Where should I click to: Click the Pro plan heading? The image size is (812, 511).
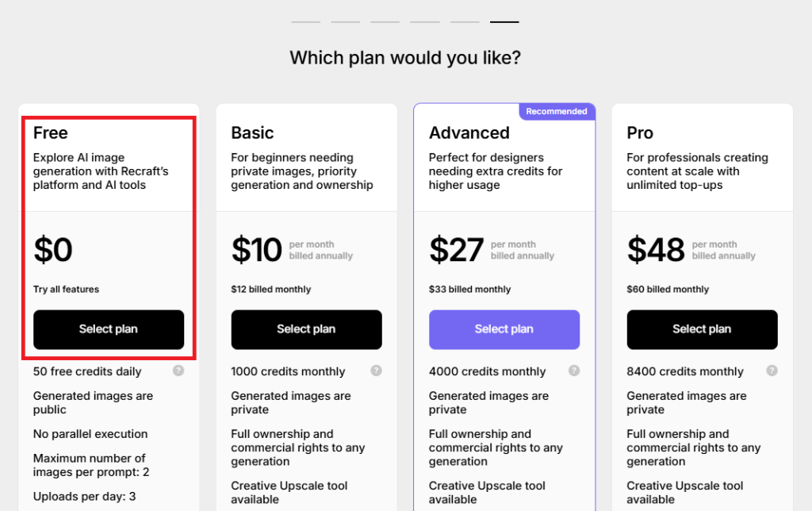click(x=640, y=133)
